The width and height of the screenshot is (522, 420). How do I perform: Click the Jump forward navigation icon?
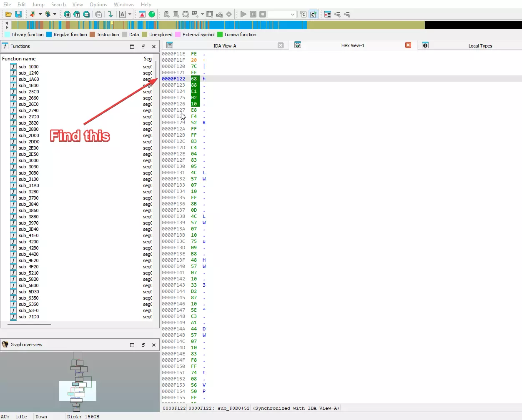(48, 14)
